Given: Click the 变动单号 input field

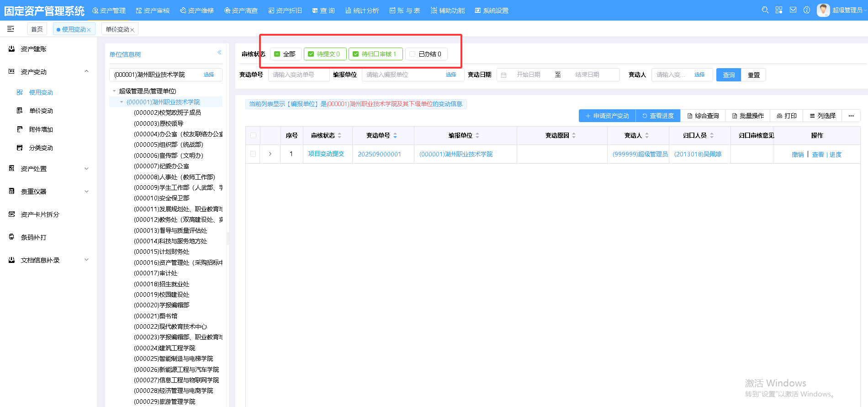Looking at the screenshot, I should (298, 75).
